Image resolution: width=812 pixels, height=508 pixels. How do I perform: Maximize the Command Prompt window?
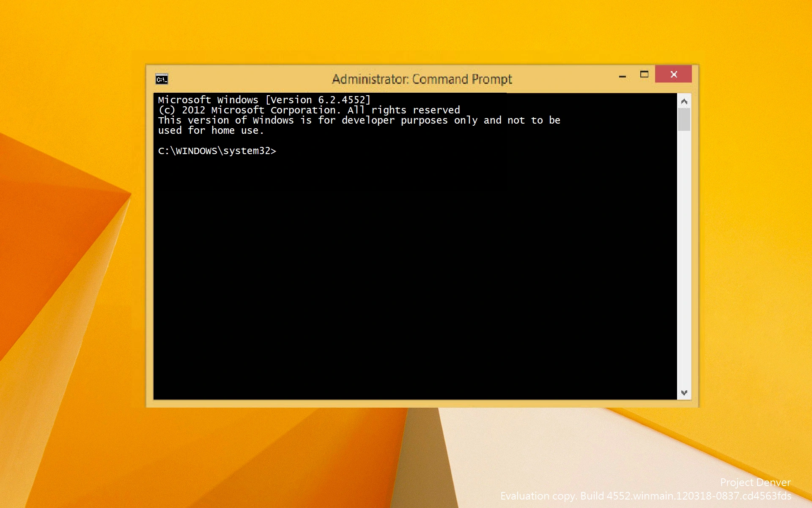point(644,75)
